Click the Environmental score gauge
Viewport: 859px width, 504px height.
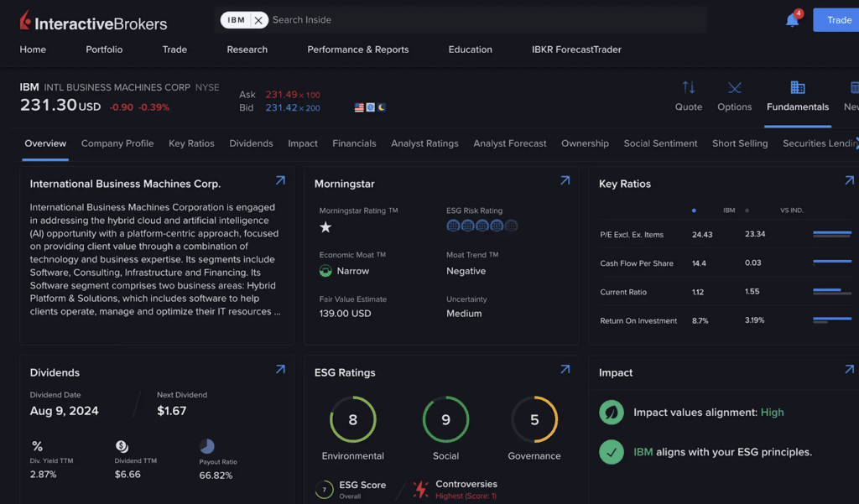[353, 419]
